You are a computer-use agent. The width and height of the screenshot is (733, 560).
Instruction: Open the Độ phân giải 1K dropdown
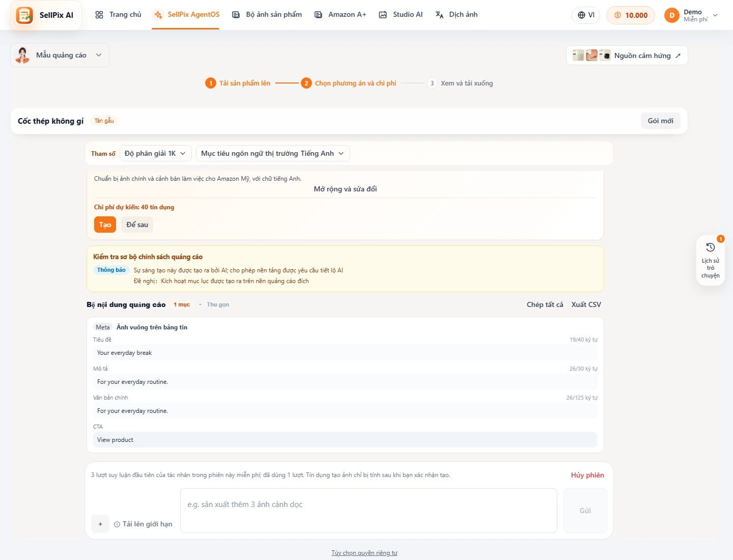pos(155,153)
